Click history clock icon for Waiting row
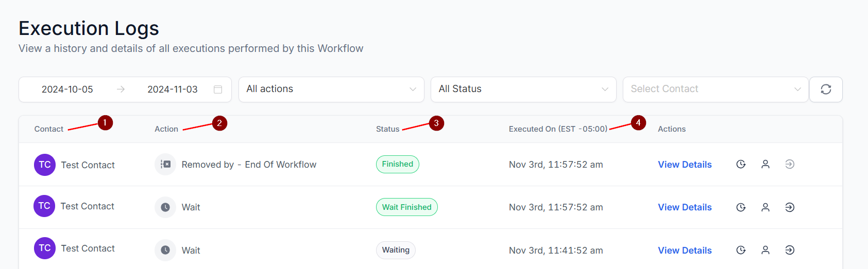 pos(741,250)
